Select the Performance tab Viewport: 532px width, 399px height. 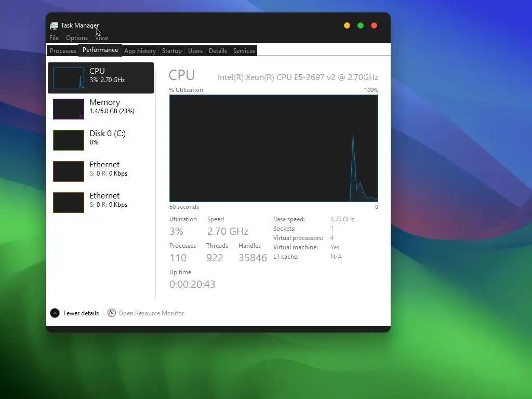pyautogui.click(x=100, y=50)
